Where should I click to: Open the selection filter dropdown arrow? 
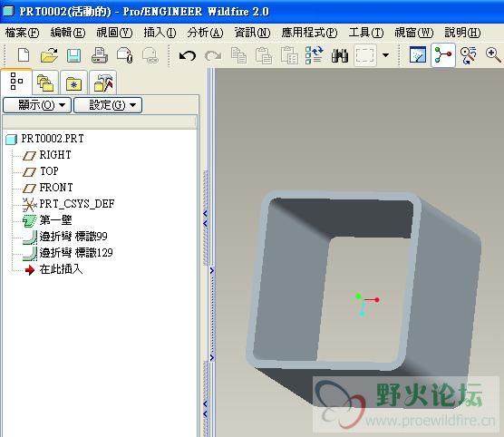(x=386, y=55)
